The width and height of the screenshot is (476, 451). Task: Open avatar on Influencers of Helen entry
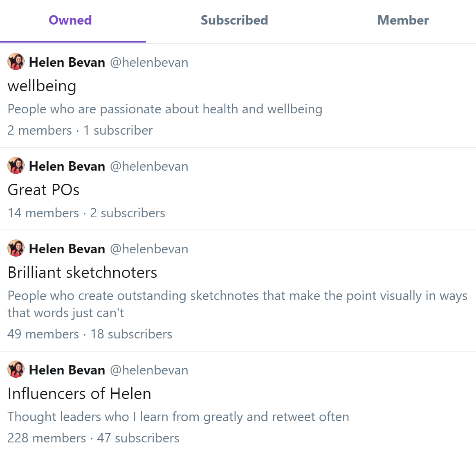click(16, 370)
